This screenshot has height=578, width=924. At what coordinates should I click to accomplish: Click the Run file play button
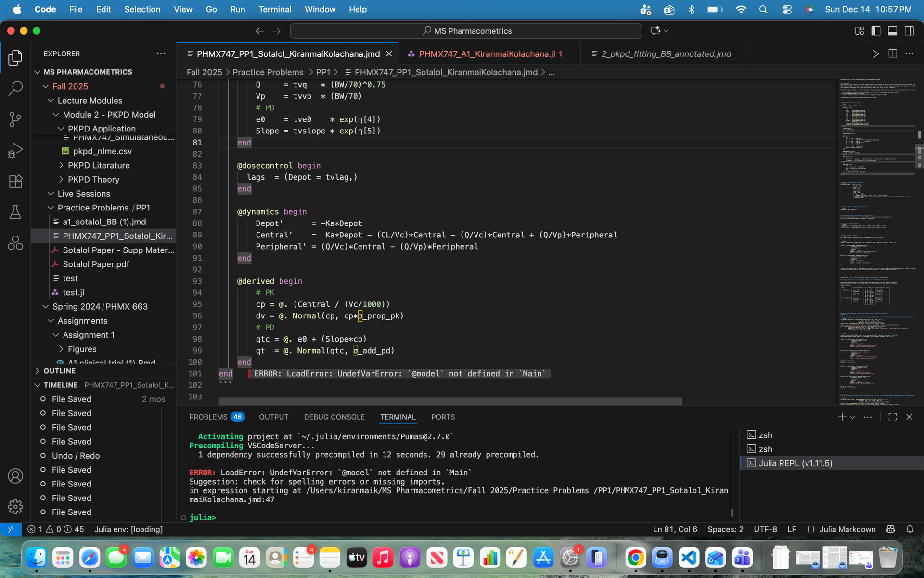[x=875, y=54]
